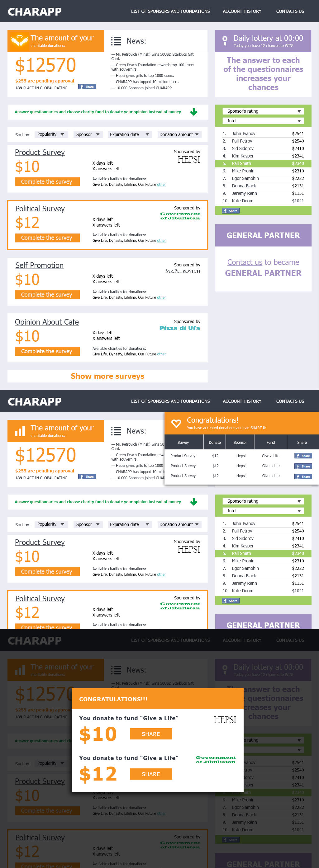Click the heart icon in Congratulations popup
Viewport: 319px width, 868px height.
point(176,423)
